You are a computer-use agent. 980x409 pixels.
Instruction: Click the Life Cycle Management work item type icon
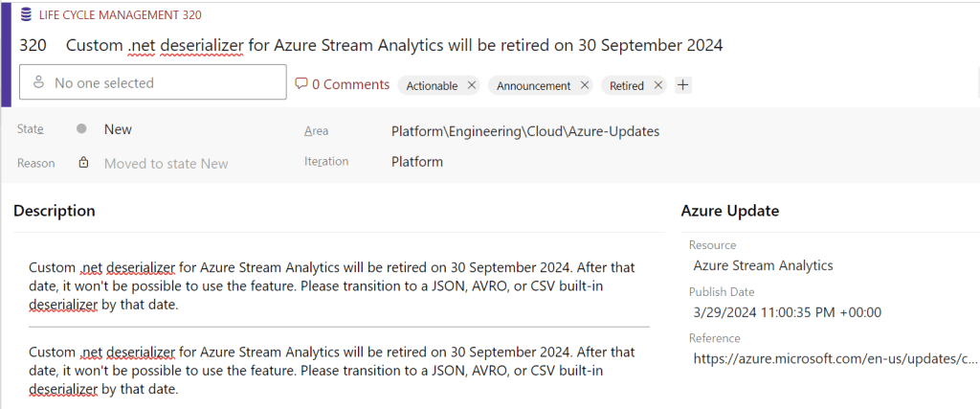click(26, 14)
